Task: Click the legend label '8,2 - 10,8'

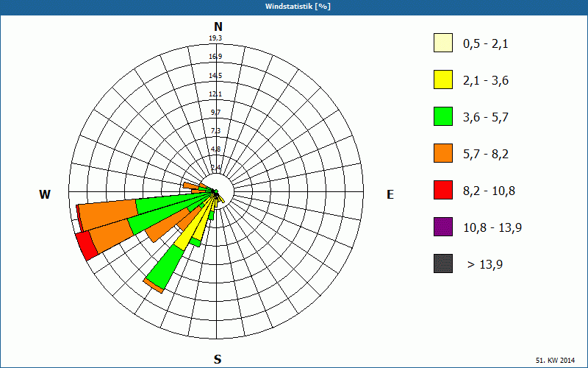Action: [x=489, y=191]
